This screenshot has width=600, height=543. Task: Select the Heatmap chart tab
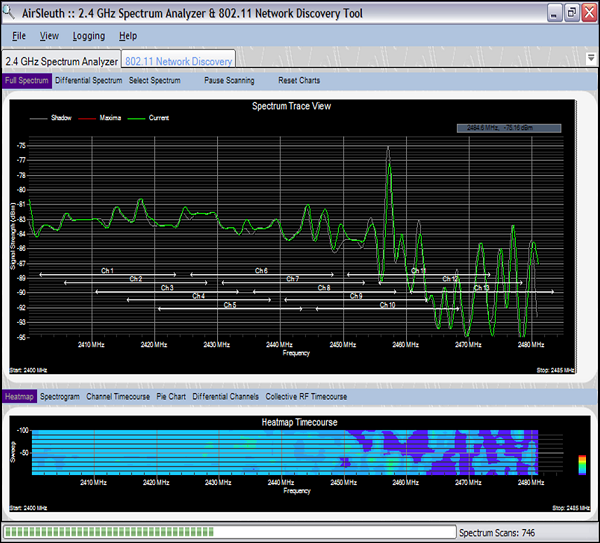(19, 397)
